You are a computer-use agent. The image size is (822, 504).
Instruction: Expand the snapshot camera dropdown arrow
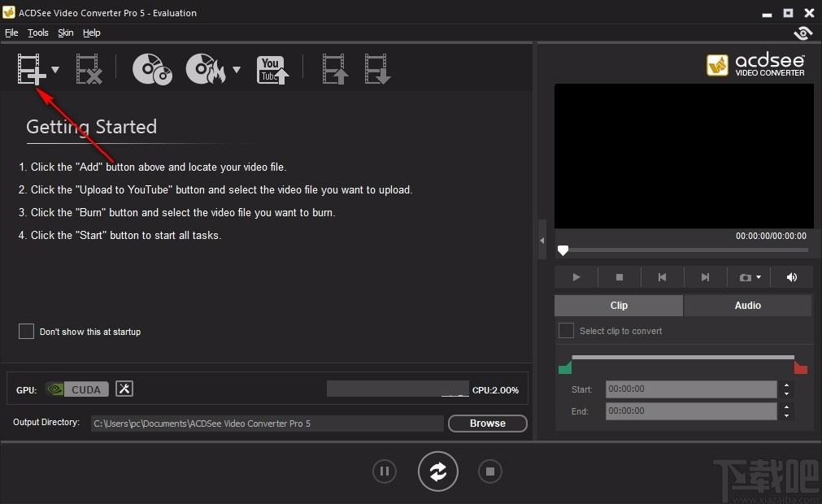click(759, 277)
